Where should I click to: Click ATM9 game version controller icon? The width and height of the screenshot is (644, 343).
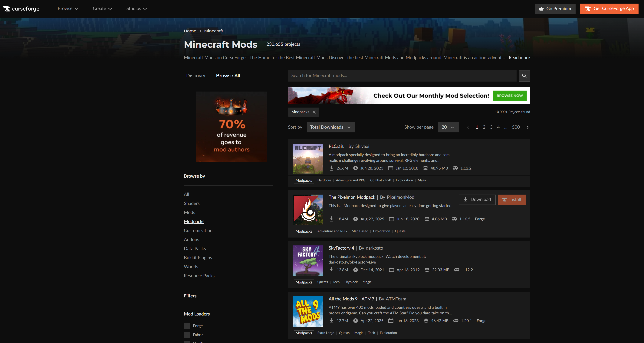[456, 321]
